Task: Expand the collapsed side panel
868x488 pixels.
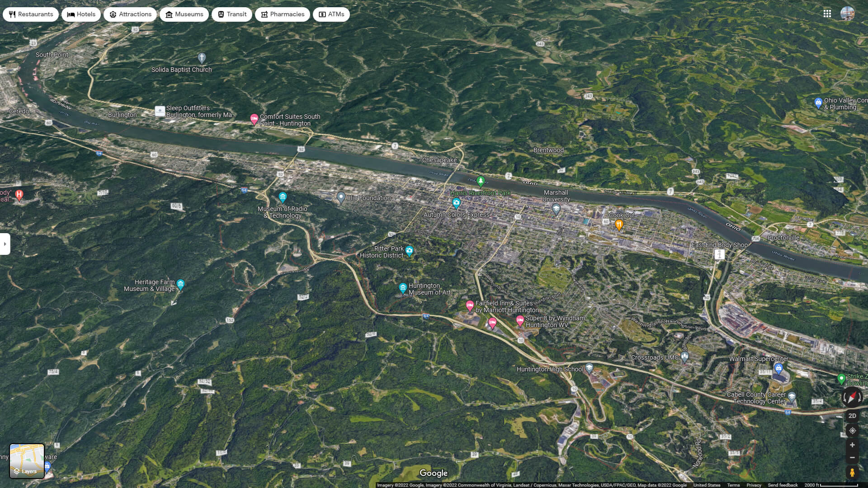Action: pyautogui.click(x=5, y=244)
